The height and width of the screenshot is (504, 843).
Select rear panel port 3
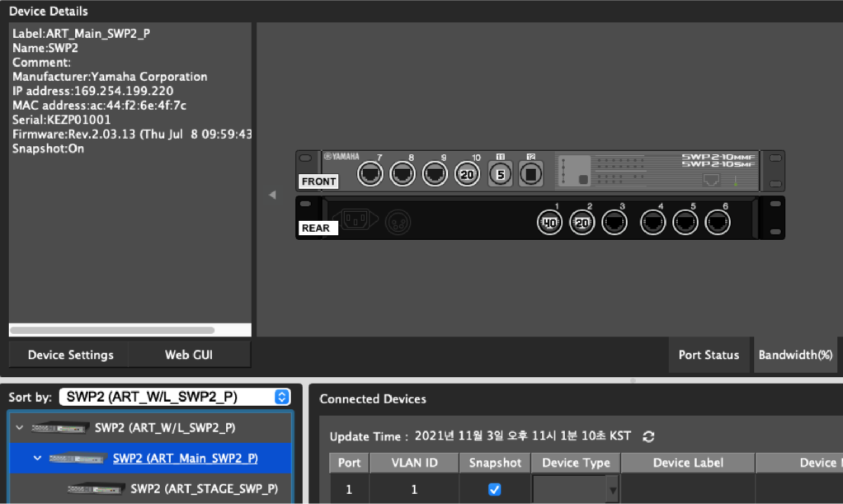(614, 222)
